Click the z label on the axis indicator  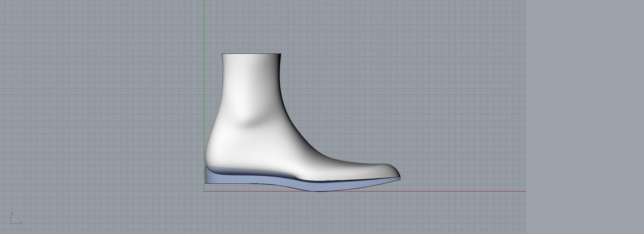click(x=12, y=214)
